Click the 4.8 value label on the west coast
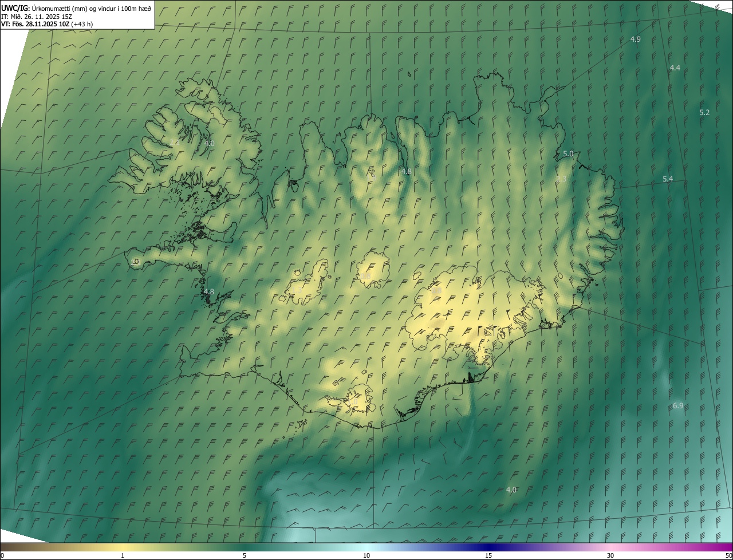This screenshot has height=560, width=733. [209, 291]
